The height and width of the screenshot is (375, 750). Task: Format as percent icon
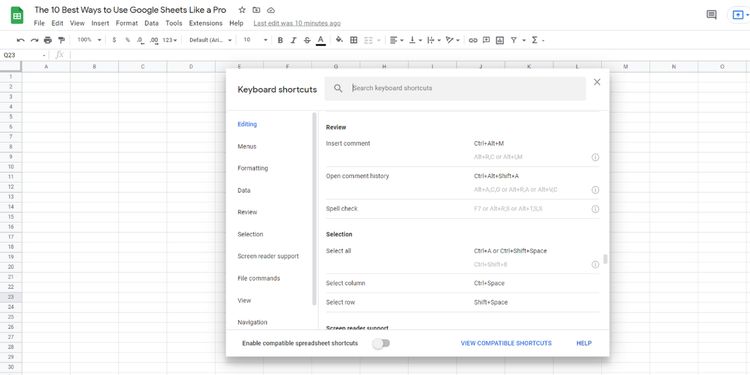128,40
